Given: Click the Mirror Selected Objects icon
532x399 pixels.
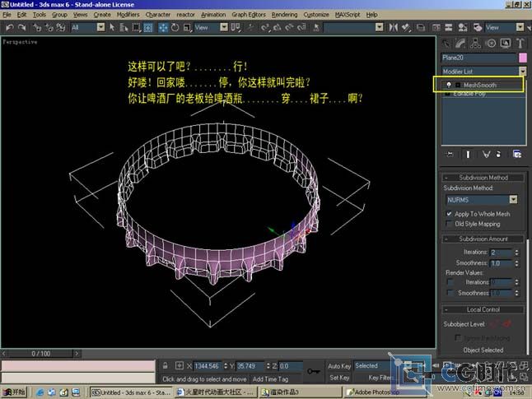Looking at the screenshot, I should 393,27.
